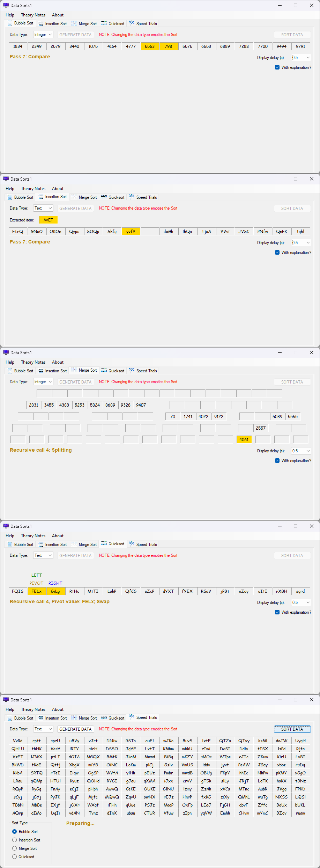320x868 pixels.
Task: Click Data Sorts1 title bar icon of Speed Trials window
Action: pos(6,700)
